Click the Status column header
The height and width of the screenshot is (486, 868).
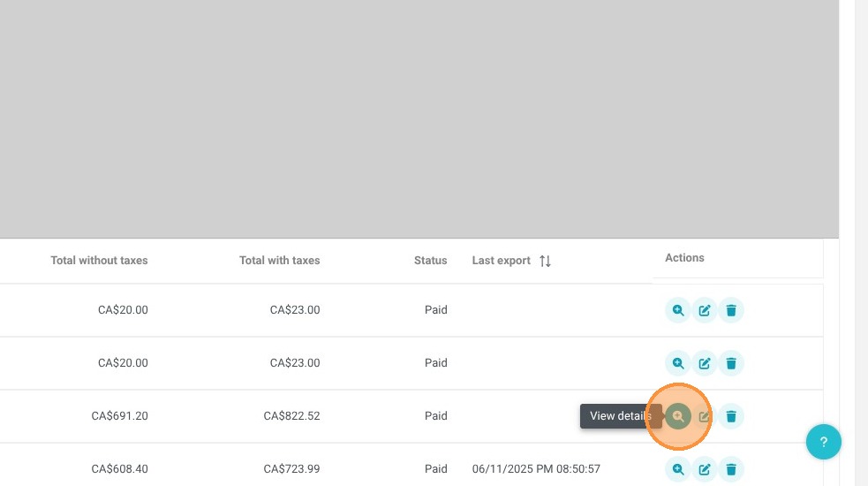(x=430, y=261)
